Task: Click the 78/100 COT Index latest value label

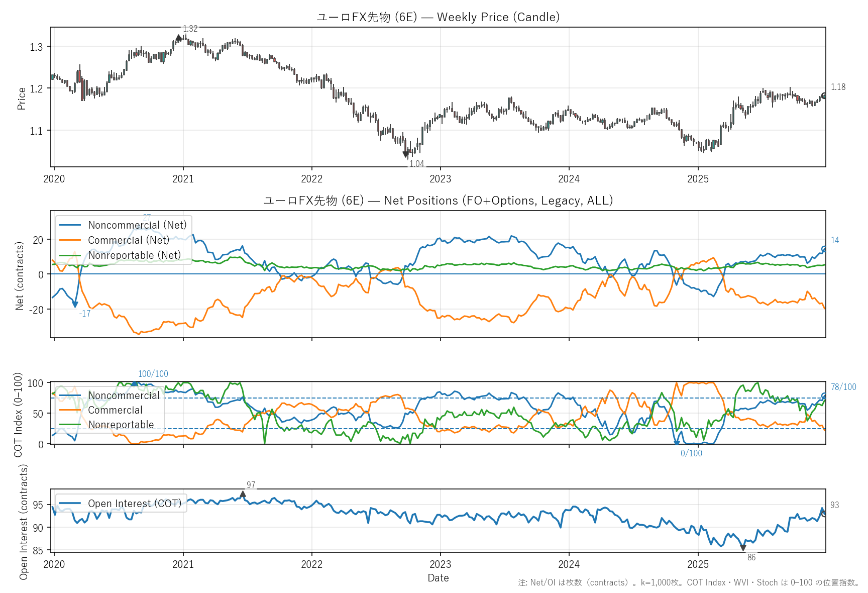Action: click(x=843, y=387)
